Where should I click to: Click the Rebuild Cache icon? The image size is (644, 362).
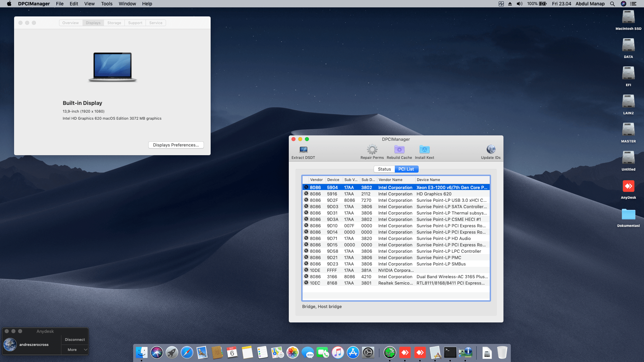pyautogui.click(x=399, y=149)
